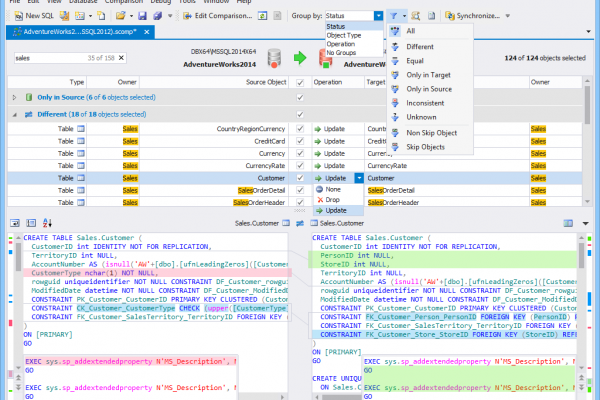Select the Only in Target filter option
This screenshot has width=600, height=400.
coord(429,73)
